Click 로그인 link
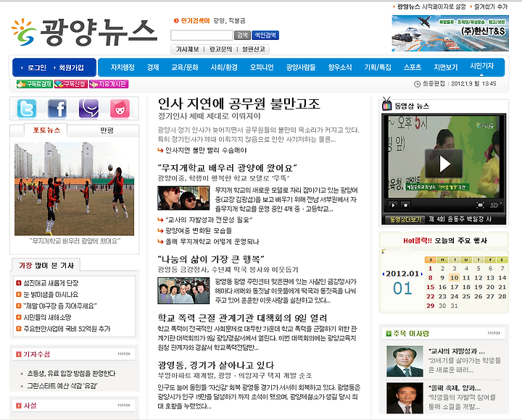 [37, 68]
